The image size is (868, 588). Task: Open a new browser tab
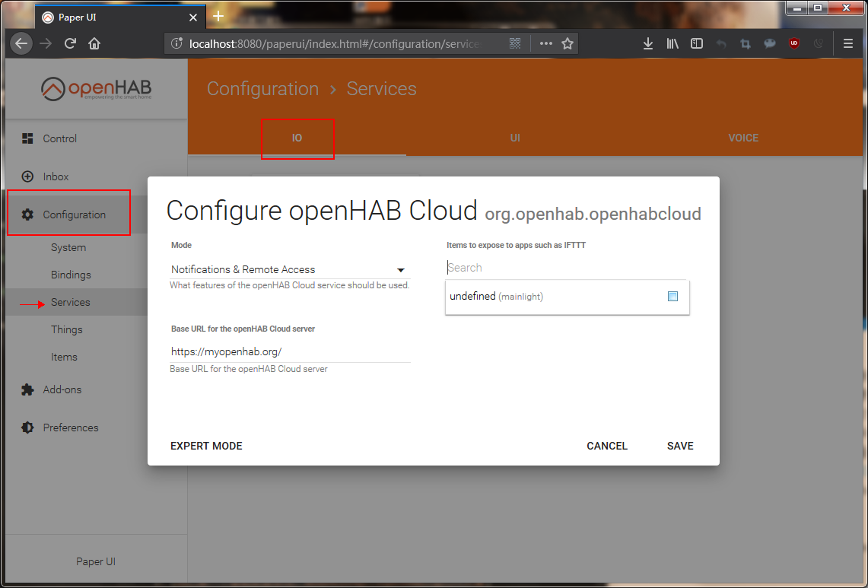(x=218, y=16)
